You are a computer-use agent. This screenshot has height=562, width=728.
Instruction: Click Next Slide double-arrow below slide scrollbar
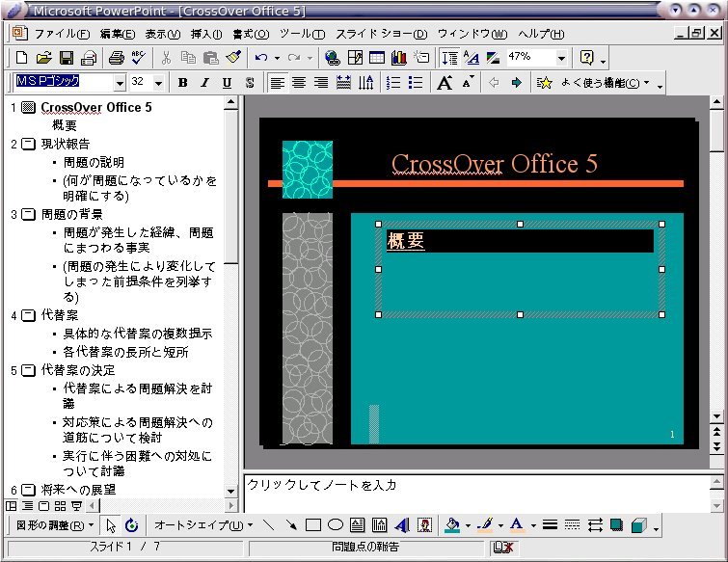(716, 446)
